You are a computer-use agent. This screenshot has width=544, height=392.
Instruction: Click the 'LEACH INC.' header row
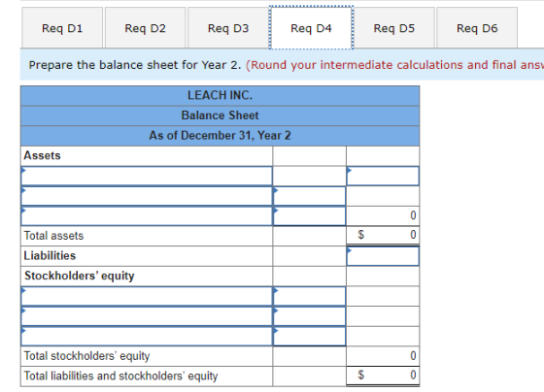pos(220,96)
